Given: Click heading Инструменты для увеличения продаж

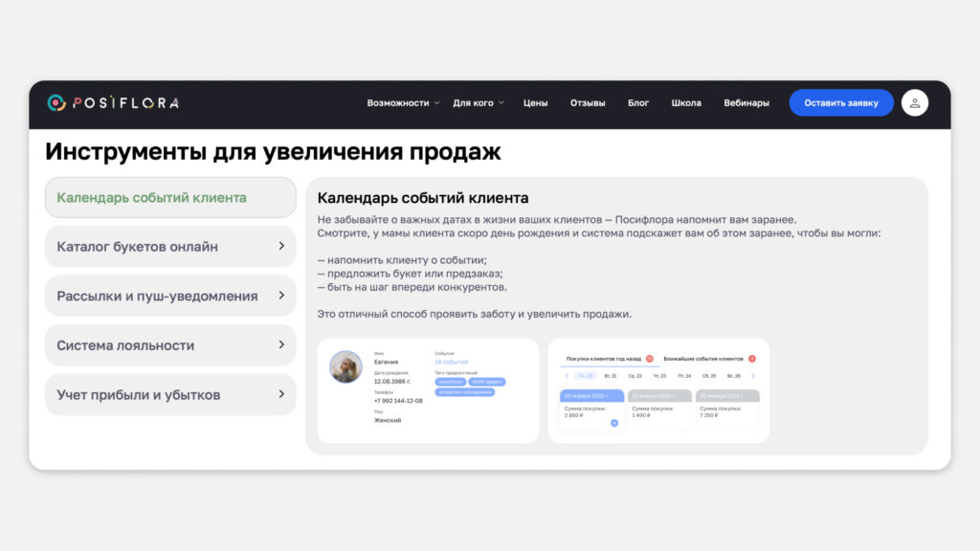Looking at the screenshot, I should [273, 152].
